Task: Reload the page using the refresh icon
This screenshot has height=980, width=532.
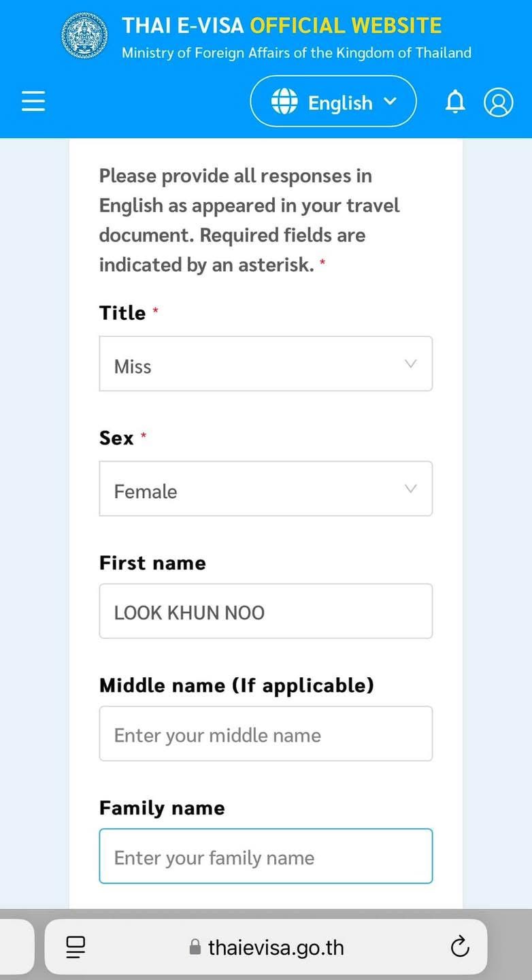Action: point(460,946)
